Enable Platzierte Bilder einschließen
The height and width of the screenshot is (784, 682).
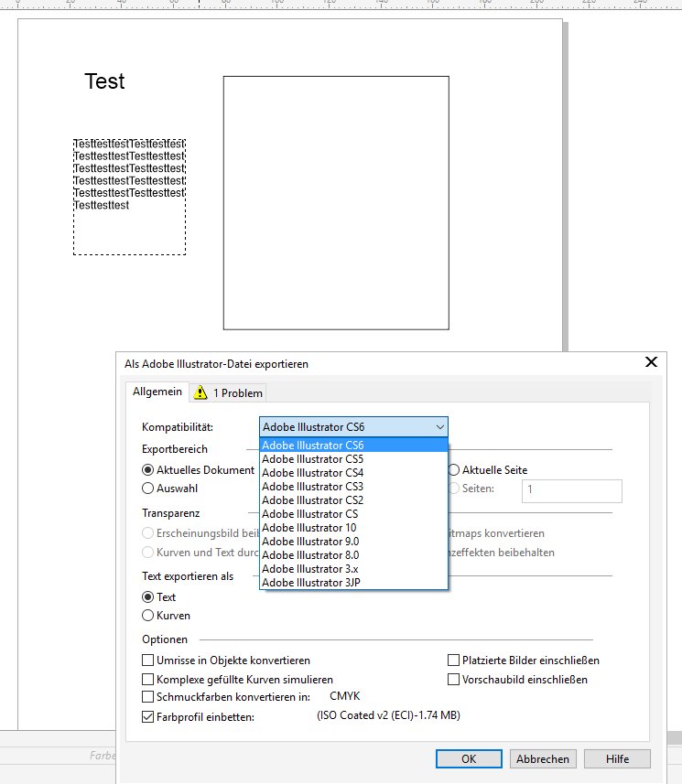pyautogui.click(x=453, y=660)
